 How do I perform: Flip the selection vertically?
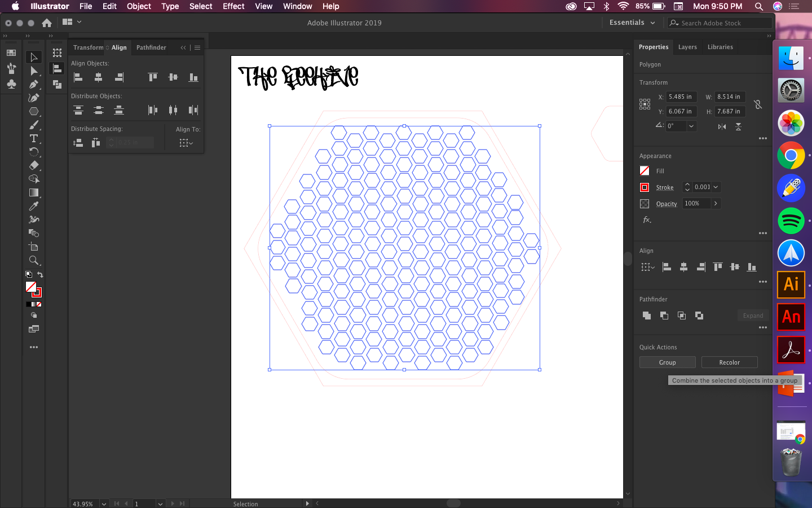[x=738, y=128]
